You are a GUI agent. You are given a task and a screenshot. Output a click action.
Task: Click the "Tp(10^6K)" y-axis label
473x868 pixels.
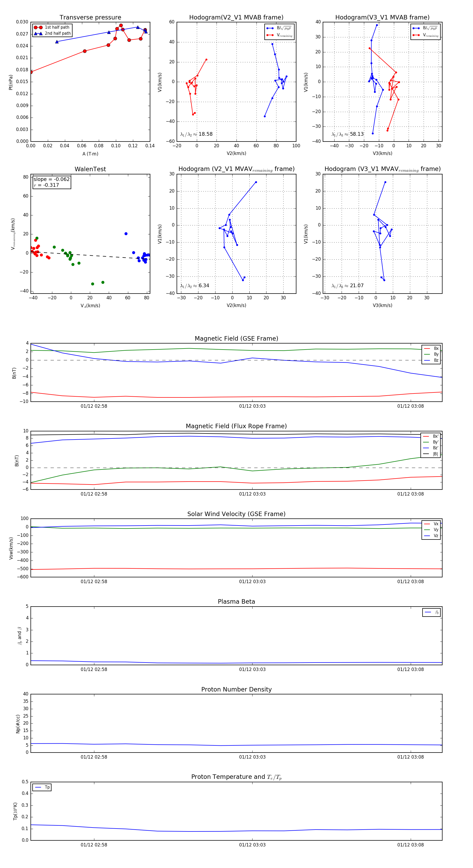15,811
